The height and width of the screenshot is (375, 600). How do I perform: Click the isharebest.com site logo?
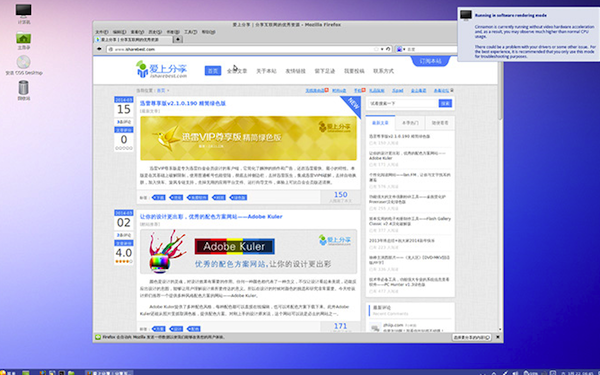click(x=161, y=69)
